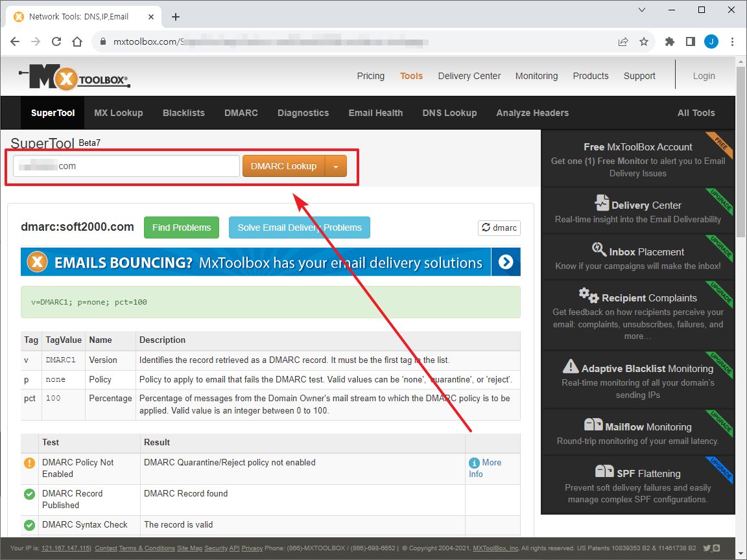The image size is (747, 560).
Task: Click the orange warning icon for DMARC Policy Not Enabled
Action: click(30, 463)
